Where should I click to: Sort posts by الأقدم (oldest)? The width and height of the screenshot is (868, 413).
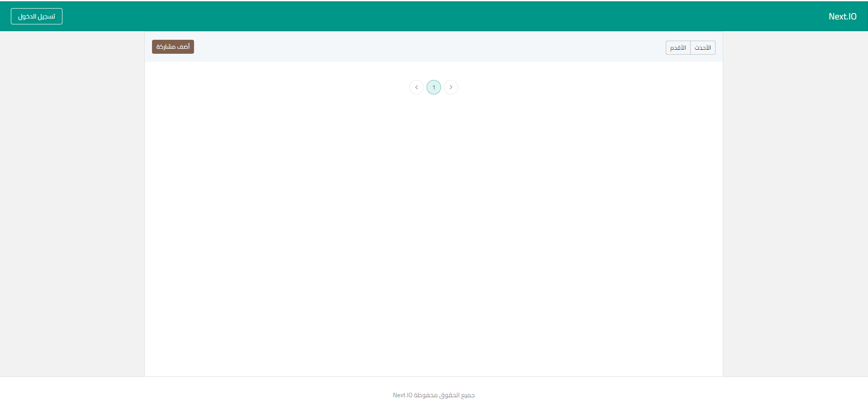(x=678, y=47)
